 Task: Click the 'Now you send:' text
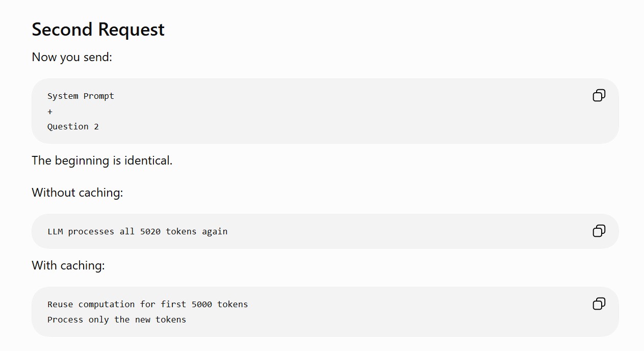pyautogui.click(x=72, y=57)
